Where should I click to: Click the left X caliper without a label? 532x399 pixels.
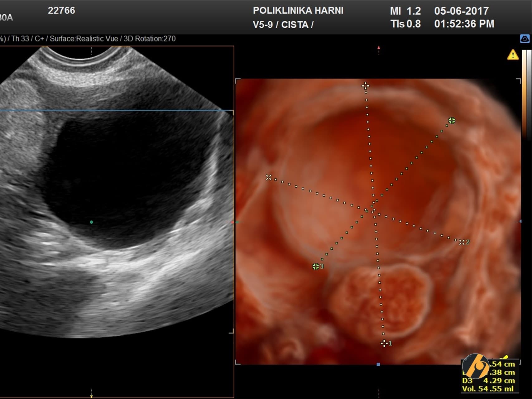tap(268, 177)
